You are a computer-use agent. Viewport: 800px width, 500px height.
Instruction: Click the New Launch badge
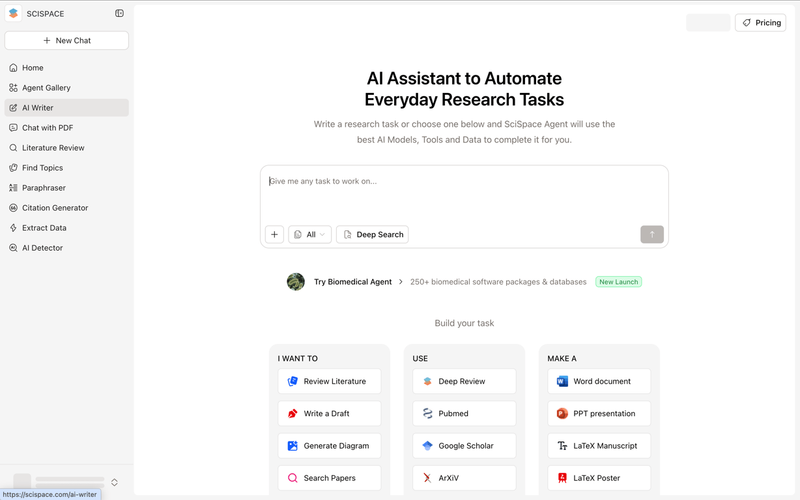[618, 282]
